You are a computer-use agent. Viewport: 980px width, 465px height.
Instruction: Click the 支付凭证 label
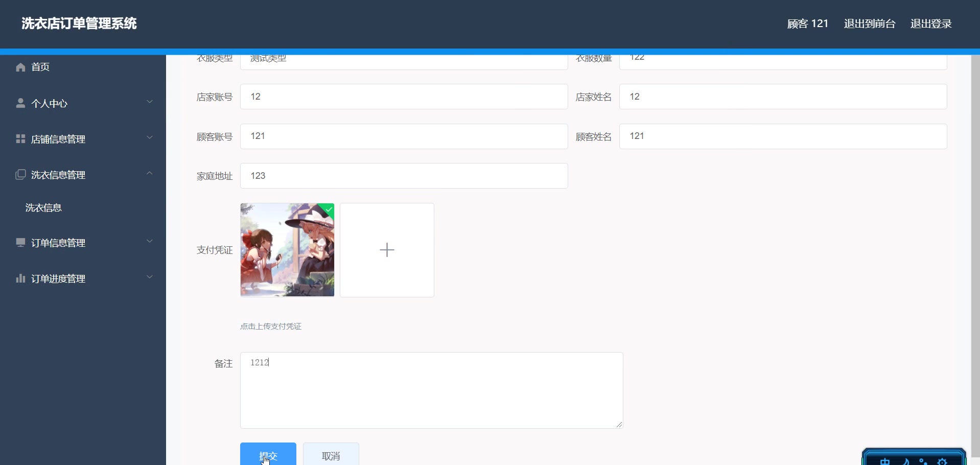[x=215, y=250]
